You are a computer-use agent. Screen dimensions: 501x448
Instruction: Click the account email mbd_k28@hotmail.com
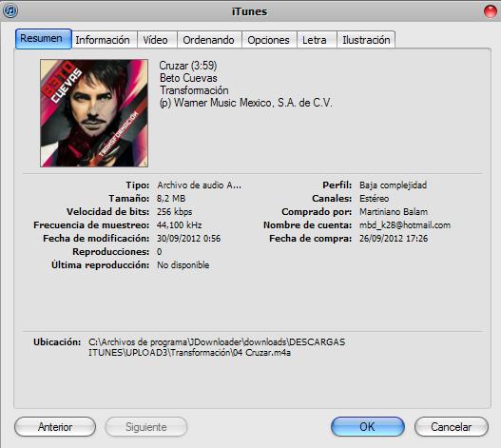click(405, 225)
